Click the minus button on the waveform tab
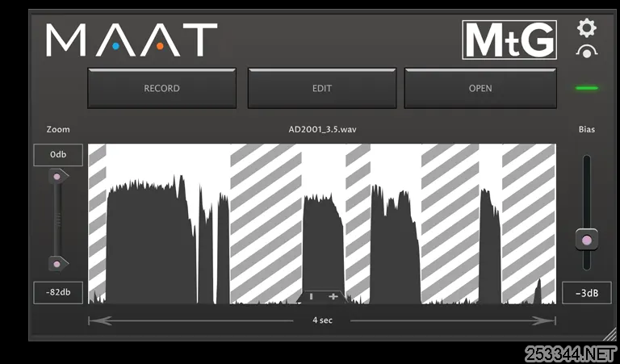This screenshot has height=364, width=620. coord(311,296)
